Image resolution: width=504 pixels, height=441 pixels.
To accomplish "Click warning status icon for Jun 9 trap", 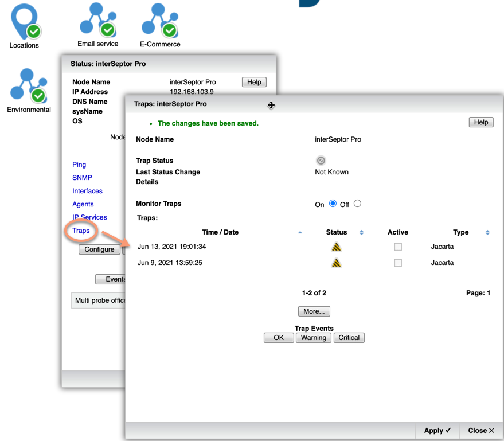I will click(336, 263).
